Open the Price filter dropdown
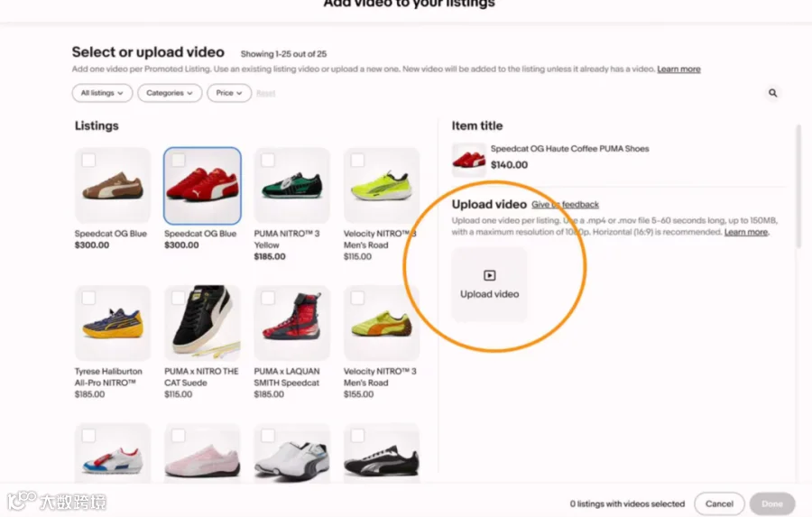812x517 pixels. 229,93
